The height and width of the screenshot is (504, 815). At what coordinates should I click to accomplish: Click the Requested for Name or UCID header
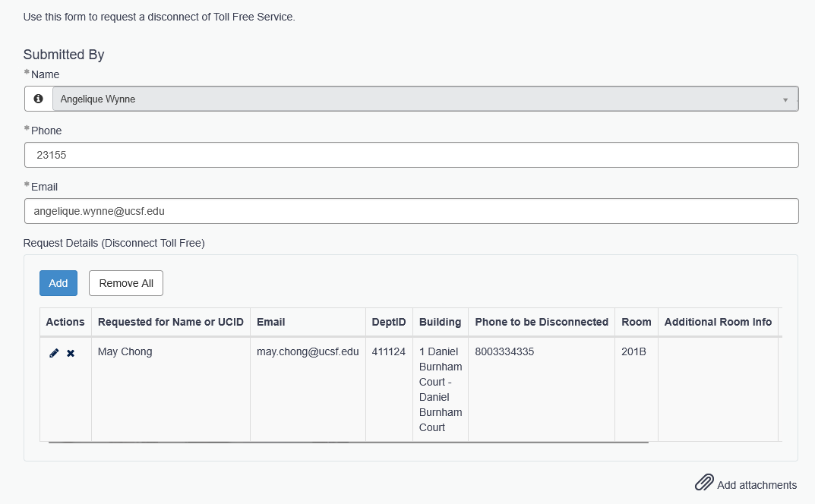click(171, 322)
